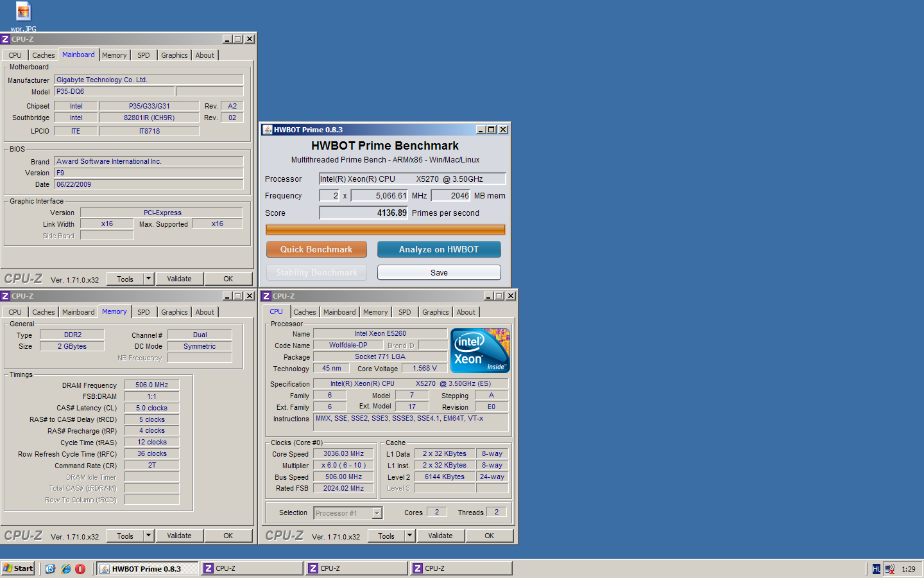Click the muted volume tray icon
The image size is (924, 578).
pyautogui.click(x=889, y=569)
